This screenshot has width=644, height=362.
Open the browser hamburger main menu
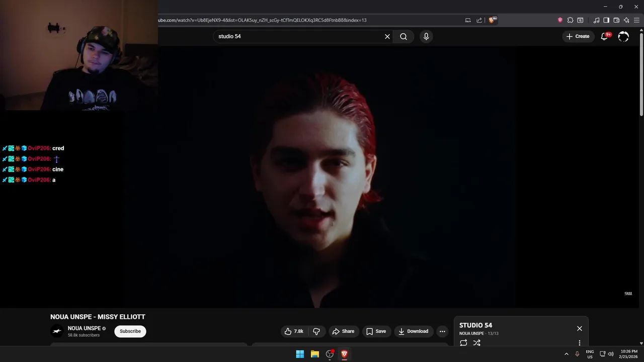[x=636, y=20]
